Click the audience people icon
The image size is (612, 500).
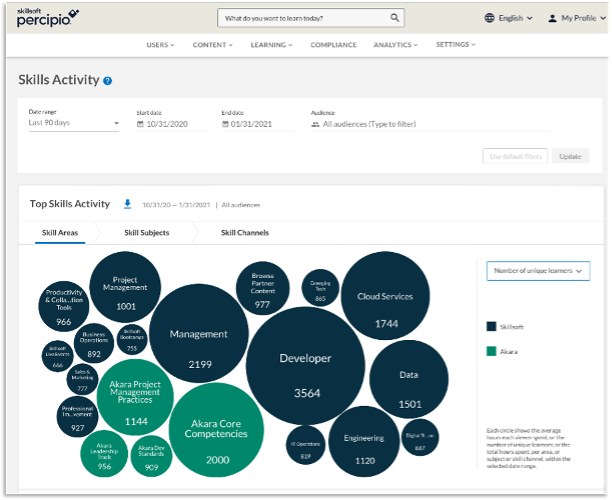pos(315,125)
